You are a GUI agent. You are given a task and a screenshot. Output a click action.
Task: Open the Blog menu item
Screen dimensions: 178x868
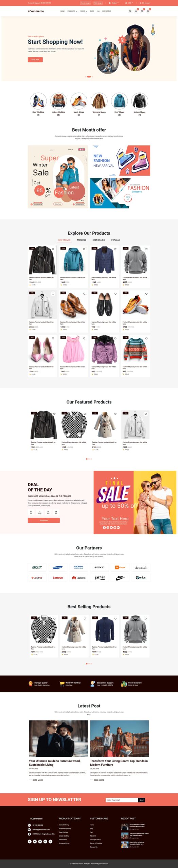pyautogui.click(x=92, y=11)
